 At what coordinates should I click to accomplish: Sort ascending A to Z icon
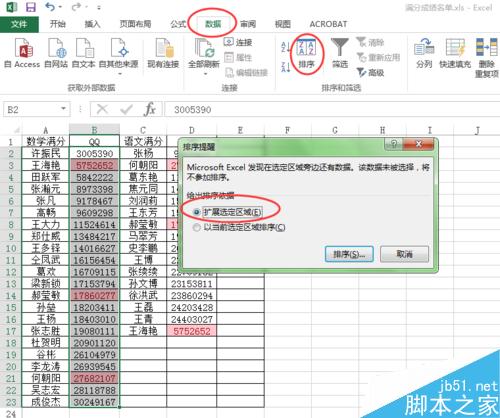point(286,47)
